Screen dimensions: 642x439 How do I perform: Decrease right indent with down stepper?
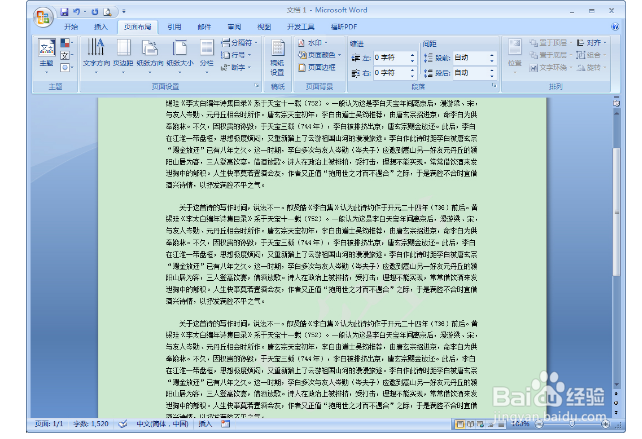(x=412, y=76)
